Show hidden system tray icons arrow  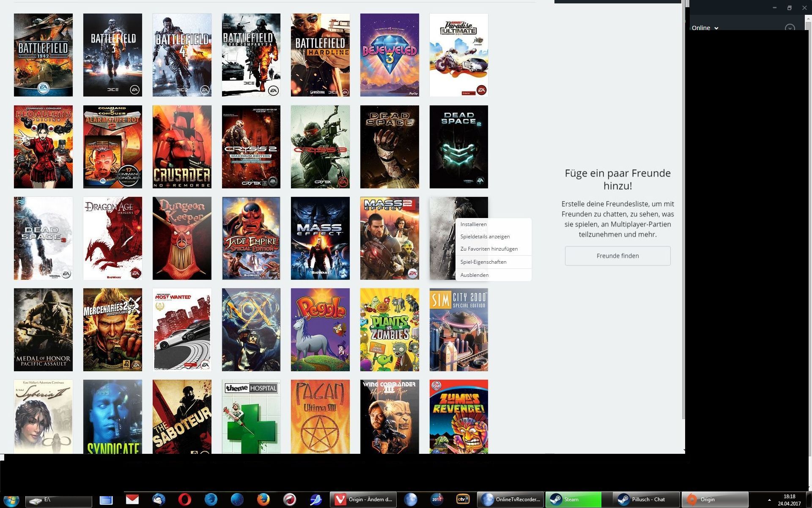769,500
